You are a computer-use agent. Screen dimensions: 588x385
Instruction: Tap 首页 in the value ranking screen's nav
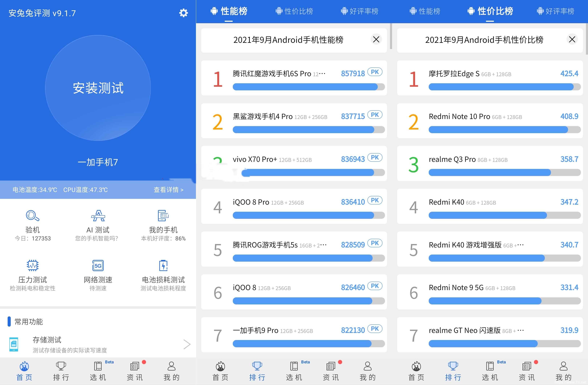416,371
